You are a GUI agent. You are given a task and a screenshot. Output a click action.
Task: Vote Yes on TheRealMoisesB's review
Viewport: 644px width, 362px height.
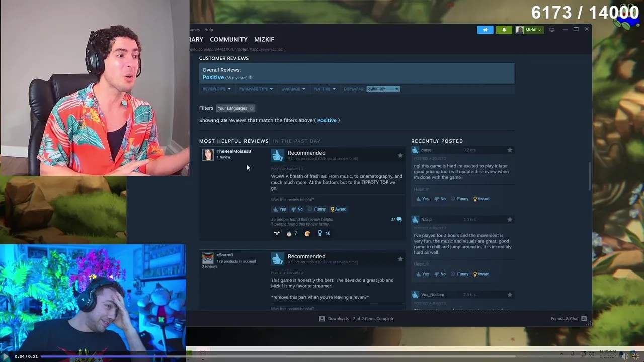tap(279, 209)
